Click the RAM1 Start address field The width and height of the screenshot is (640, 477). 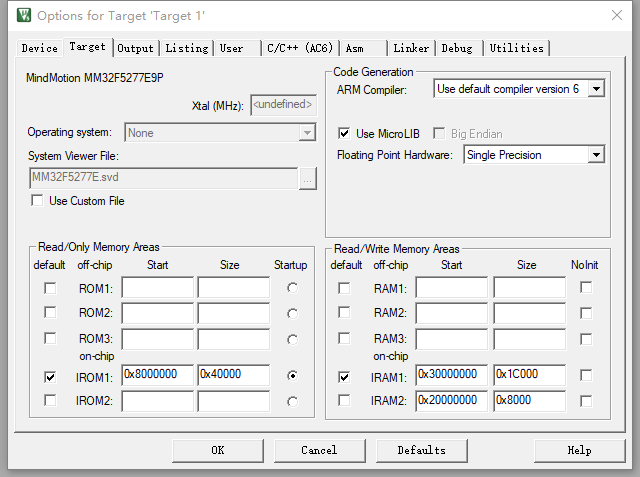coord(452,288)
